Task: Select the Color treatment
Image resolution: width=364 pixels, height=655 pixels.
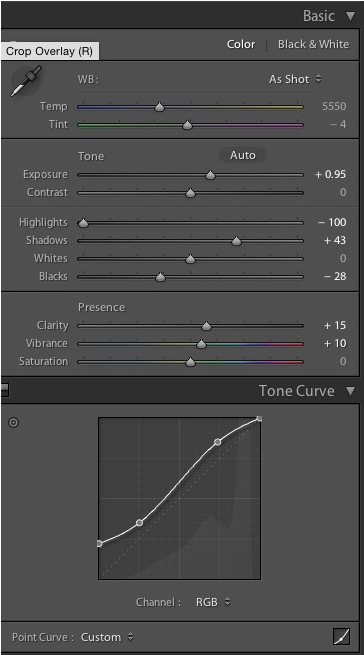Action: coord(241,44)
